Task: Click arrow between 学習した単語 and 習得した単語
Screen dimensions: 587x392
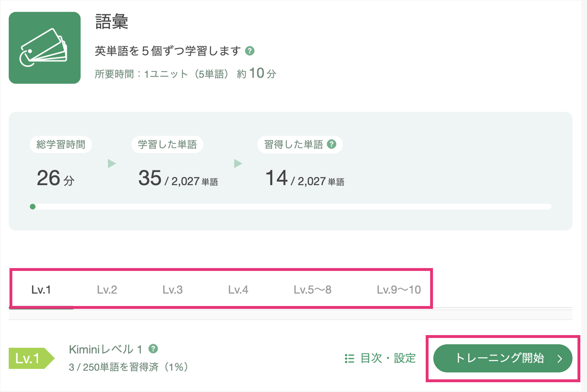Action: point(238,163)
